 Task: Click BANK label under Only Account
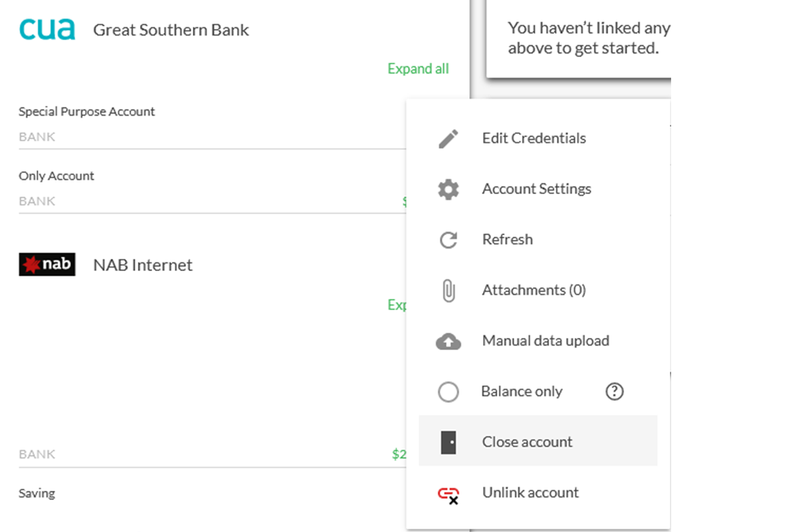pyautogui.click(x=37, y=201)
